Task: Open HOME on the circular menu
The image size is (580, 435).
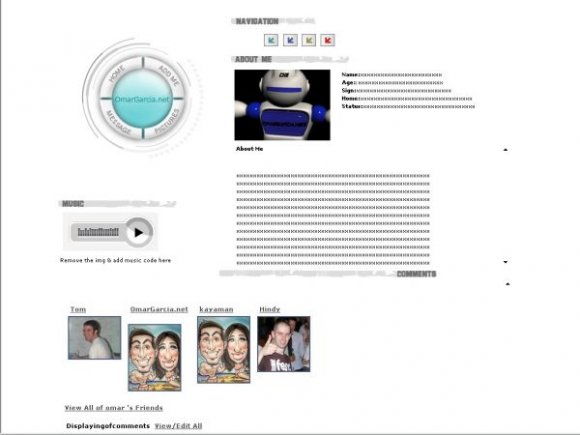Action: [117, 74]
